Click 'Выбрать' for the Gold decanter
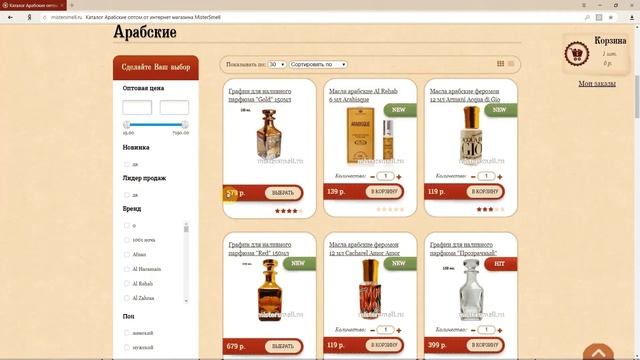 click(283, 193)
